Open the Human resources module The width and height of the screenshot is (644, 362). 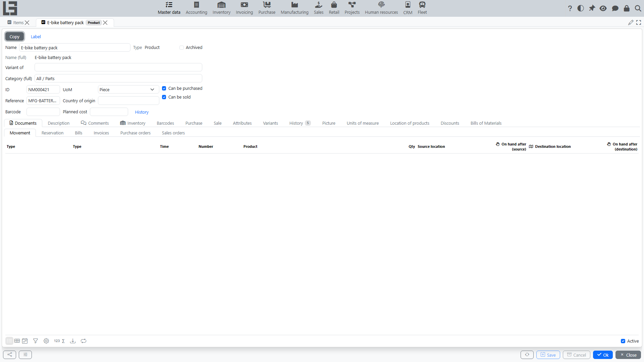pos(381,8)
